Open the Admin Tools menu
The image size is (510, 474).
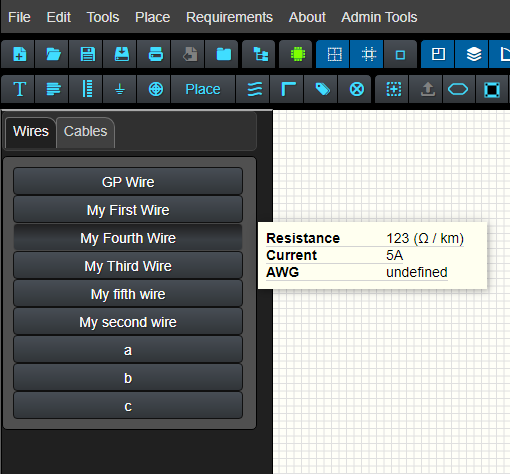379,17
